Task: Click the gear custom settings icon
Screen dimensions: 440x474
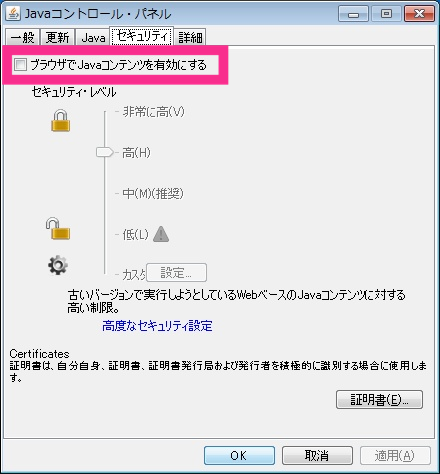Action: [58, 265]
